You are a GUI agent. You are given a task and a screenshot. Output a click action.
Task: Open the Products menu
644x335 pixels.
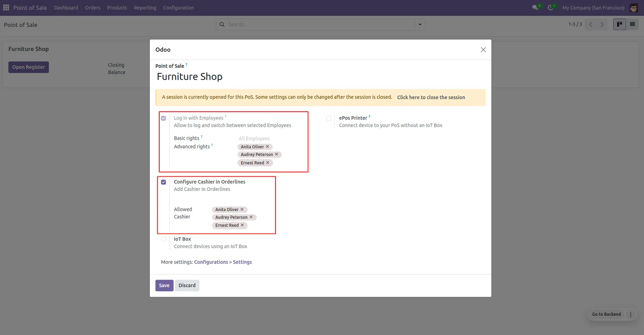click(x=117, y=8)
